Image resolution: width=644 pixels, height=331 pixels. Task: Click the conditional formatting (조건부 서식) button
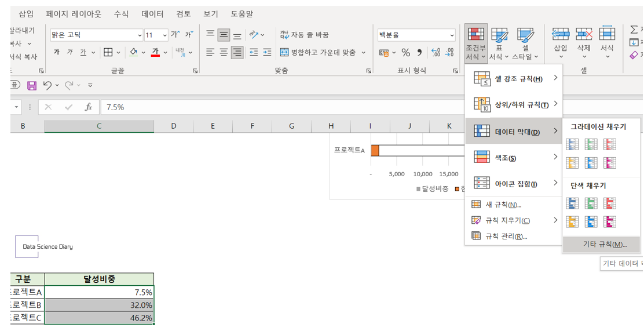[476, 43]
